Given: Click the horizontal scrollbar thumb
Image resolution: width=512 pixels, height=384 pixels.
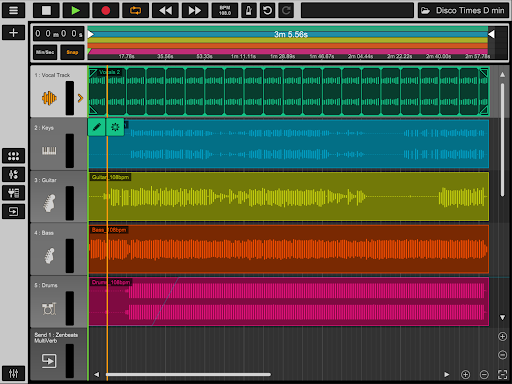Looking at the screenshot, I should coord(188,375).
